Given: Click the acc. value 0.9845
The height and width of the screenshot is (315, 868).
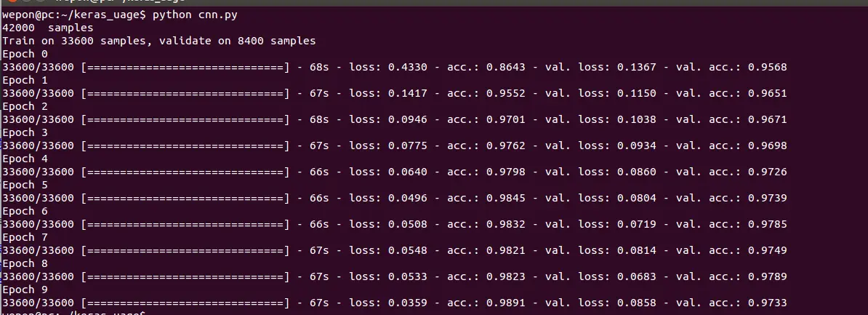Looking at the screenshot, I should (506, 198).
